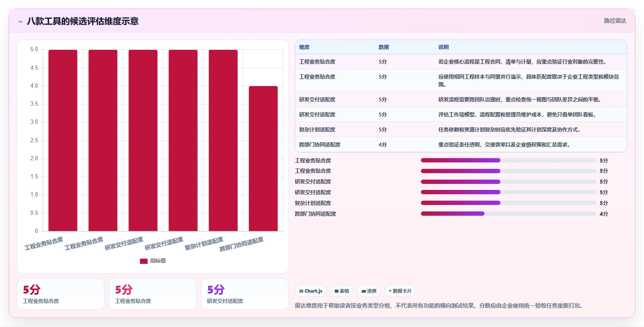
Task: Click the 指标值 legend label
Action: coord(158,261)
